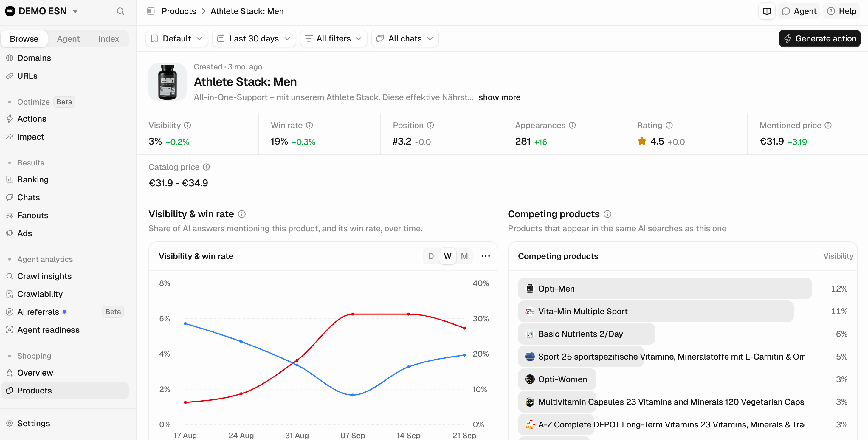Click the show more link in description

(x=499, y=97)
